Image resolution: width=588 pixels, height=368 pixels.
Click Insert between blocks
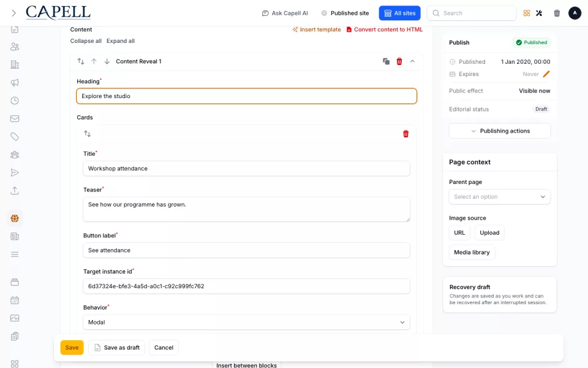(x=246, y=365)
